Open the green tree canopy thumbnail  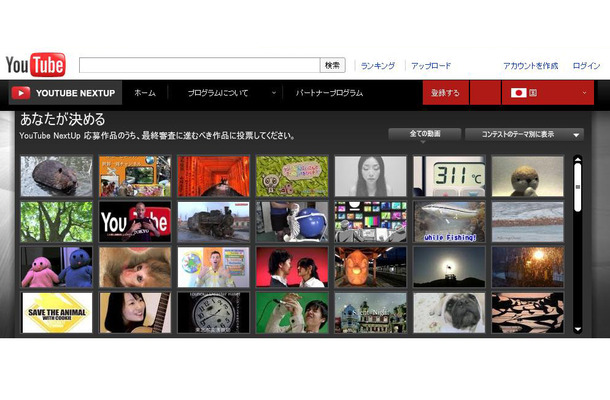coord(56,222)
